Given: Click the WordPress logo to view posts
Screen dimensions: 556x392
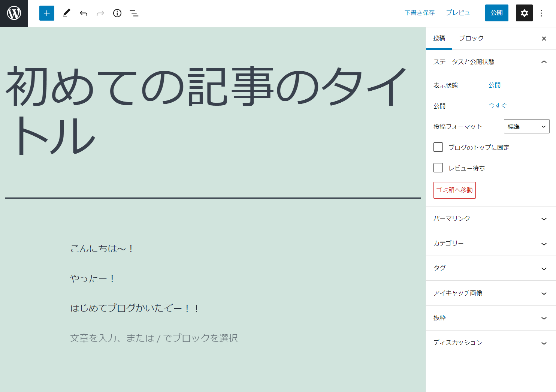Looking at the screenshot, I should pos(14,13).
